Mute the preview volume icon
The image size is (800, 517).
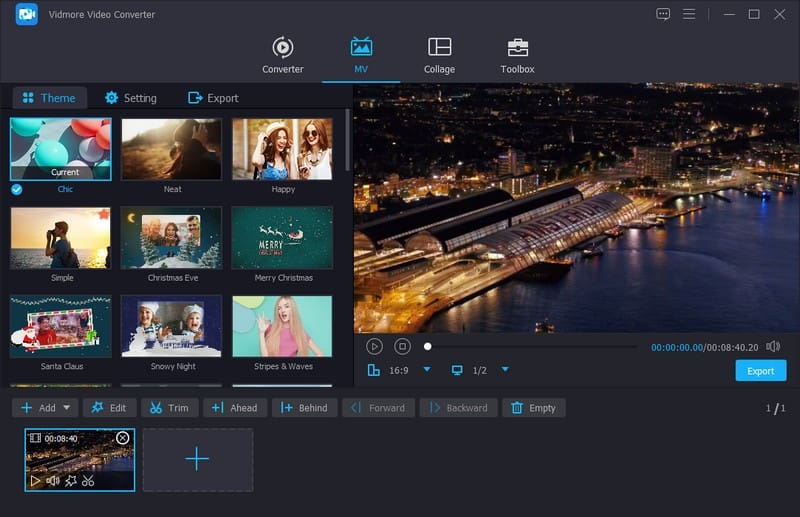click(x=773, y=347)
